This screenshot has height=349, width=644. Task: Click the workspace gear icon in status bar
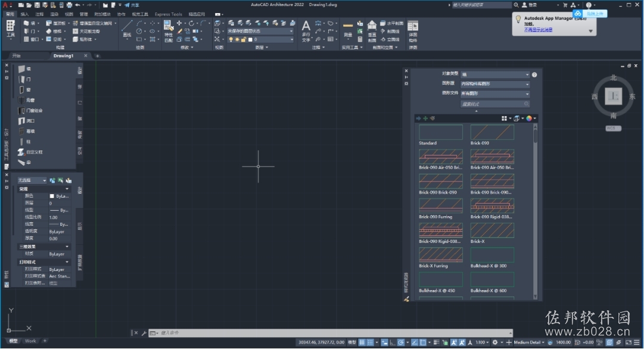[x=495, y=342]
